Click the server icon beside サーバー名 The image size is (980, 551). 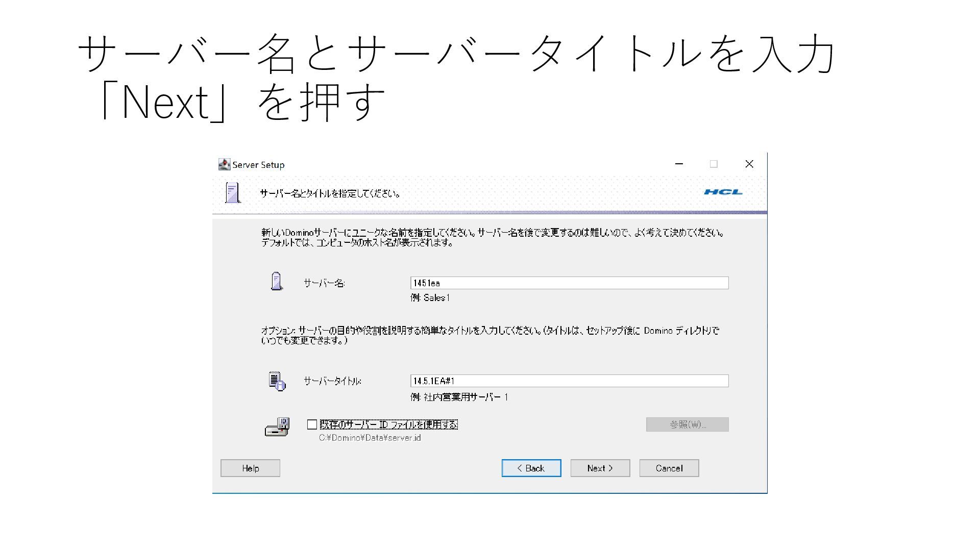click(276, 281)
